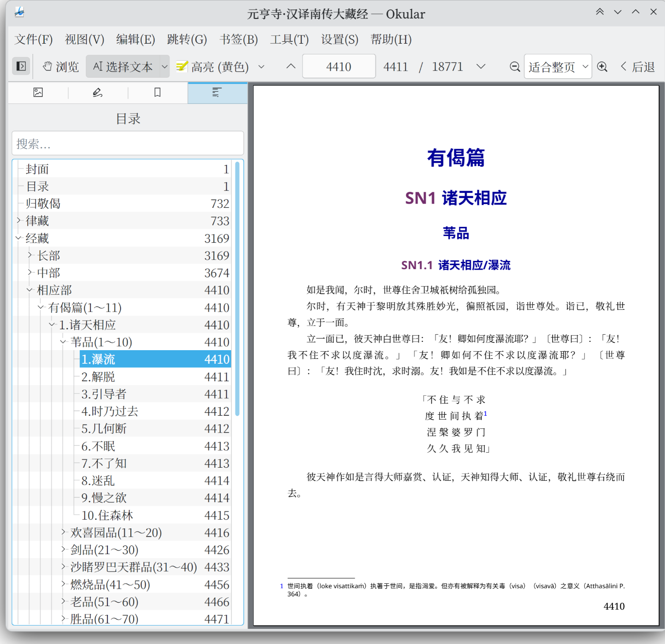This screenshot has width=665, height=644.
Task: Switch to the bookmarks sidebar tab
Action: pyautogui.click(x=157, y=92)
